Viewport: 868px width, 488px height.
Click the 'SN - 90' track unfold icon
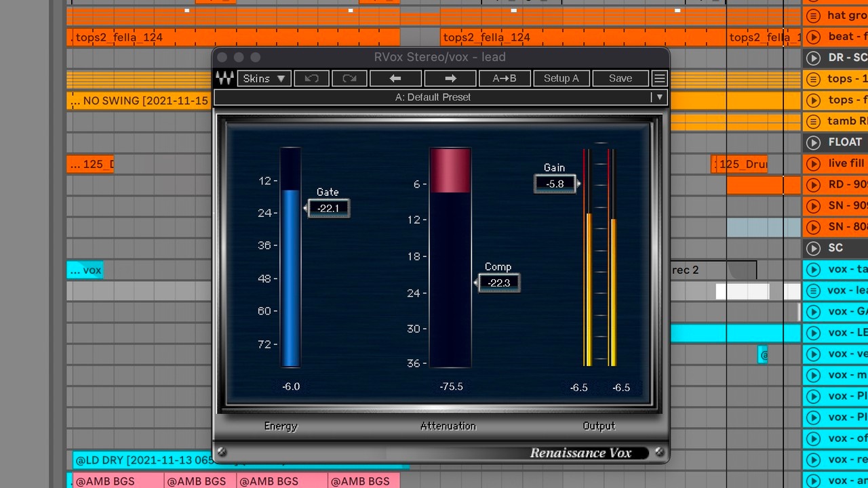coord(813,205)
